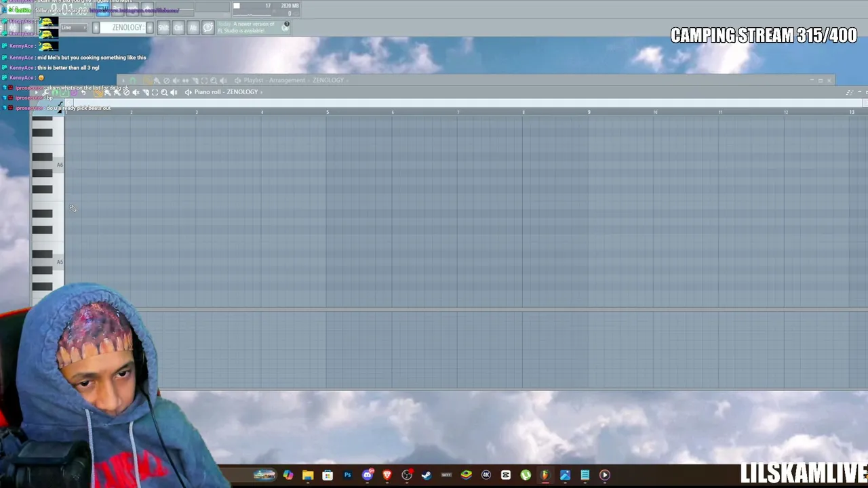Open the ZENOLOGY target channel in Piano roll title
The height and width of the screenshot is (488, 868).
coord(242,92)
